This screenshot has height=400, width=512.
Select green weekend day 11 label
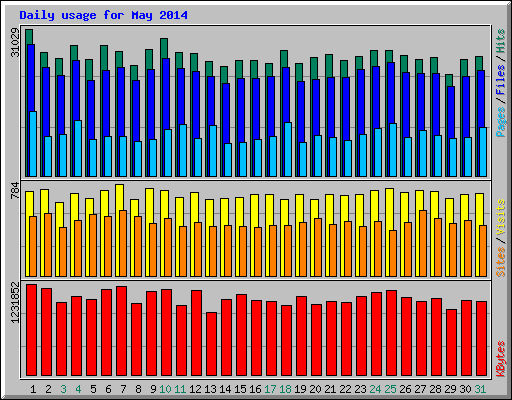(180, 389)
